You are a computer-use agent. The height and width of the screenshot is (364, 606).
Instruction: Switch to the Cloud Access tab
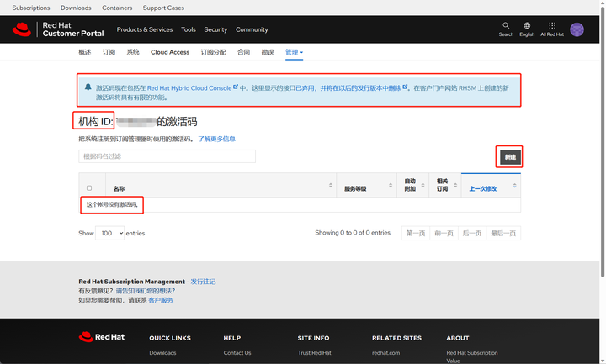(x=170, y=52)
